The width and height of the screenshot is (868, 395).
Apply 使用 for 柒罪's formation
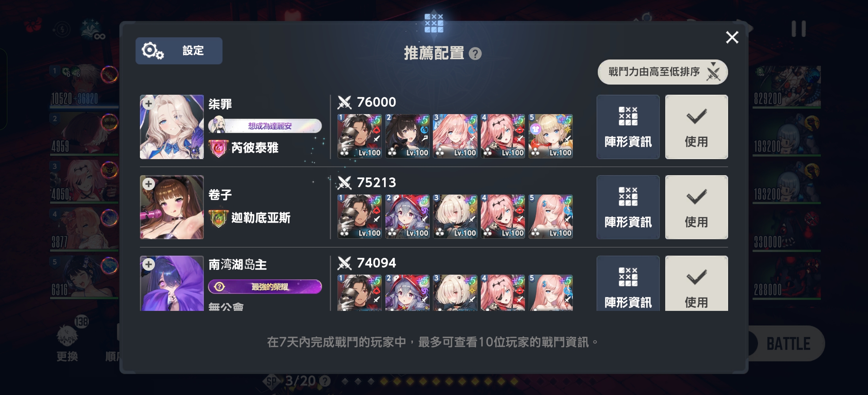click(x=696, y=127)
